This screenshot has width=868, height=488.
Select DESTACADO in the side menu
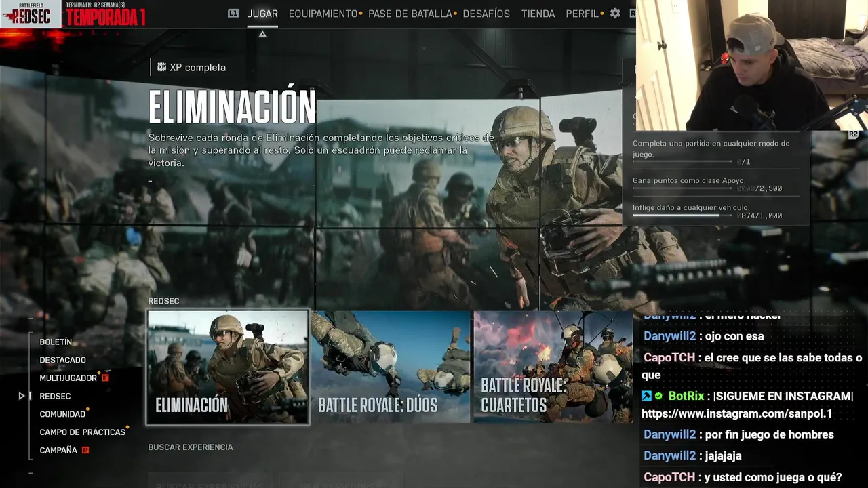click(62, 360)
